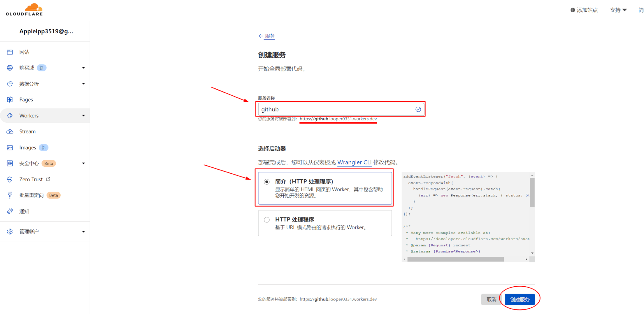Screen dimensions: 644x314
Task: Click the 批量重定向 funnel icon
Action: click(10, 195)
